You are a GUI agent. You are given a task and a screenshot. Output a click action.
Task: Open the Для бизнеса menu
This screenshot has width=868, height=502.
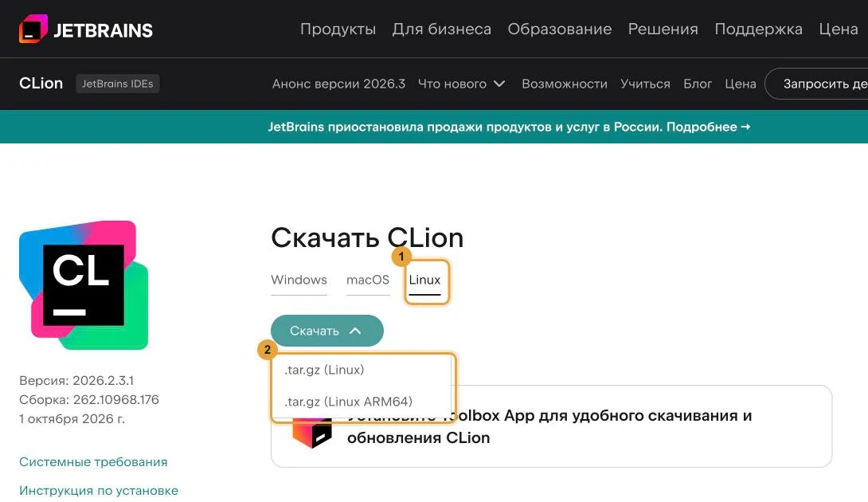click(442, 29)
